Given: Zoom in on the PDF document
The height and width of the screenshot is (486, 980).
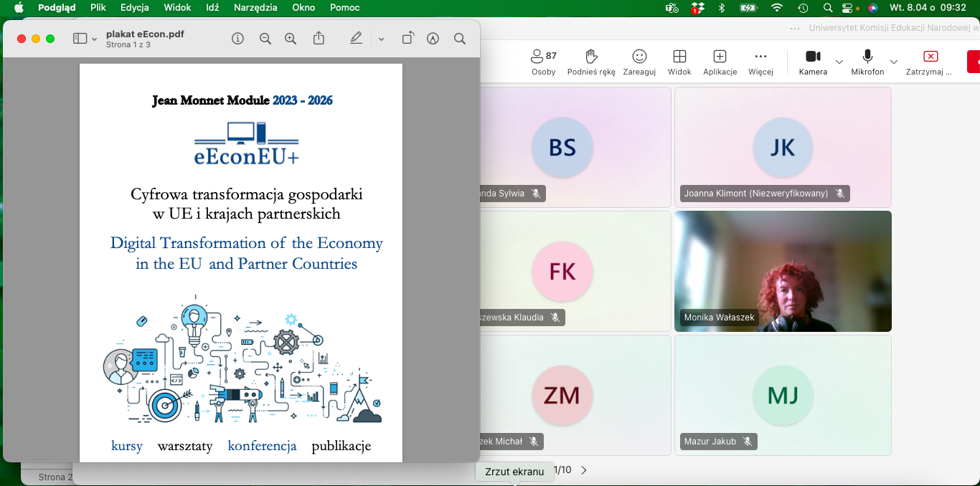Looking at the screenshot, I should pos(291,39).
